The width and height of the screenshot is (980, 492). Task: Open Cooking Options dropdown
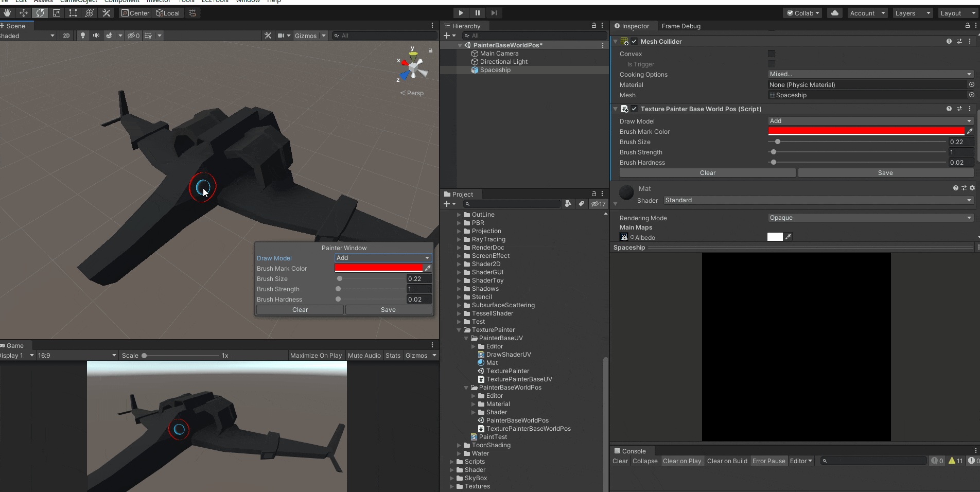click(x=871, y=74)
